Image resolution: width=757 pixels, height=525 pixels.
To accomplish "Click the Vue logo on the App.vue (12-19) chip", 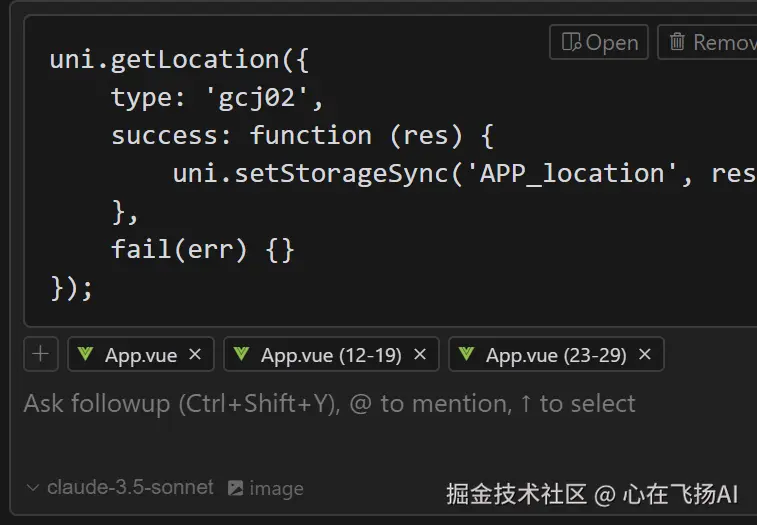I will [x=242, y=354].
